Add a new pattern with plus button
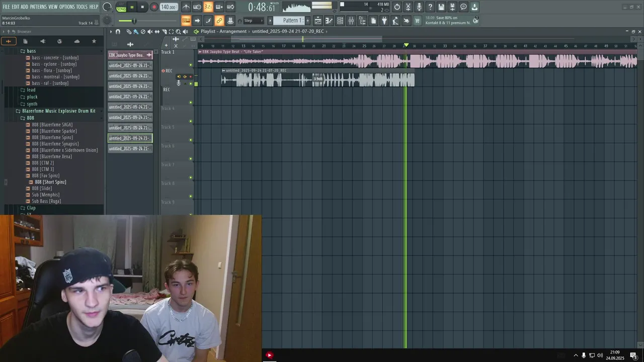Screen dimensions: 644x362 [308, 21]
